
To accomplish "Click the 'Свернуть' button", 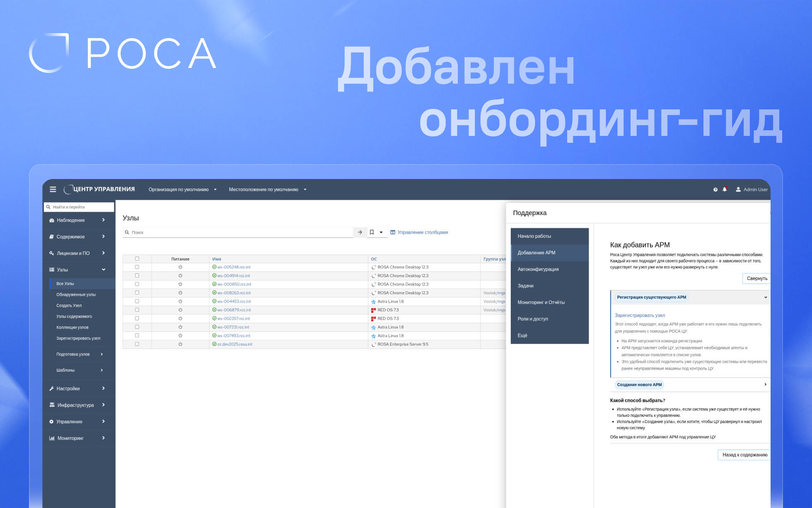I will click(756, 278).
